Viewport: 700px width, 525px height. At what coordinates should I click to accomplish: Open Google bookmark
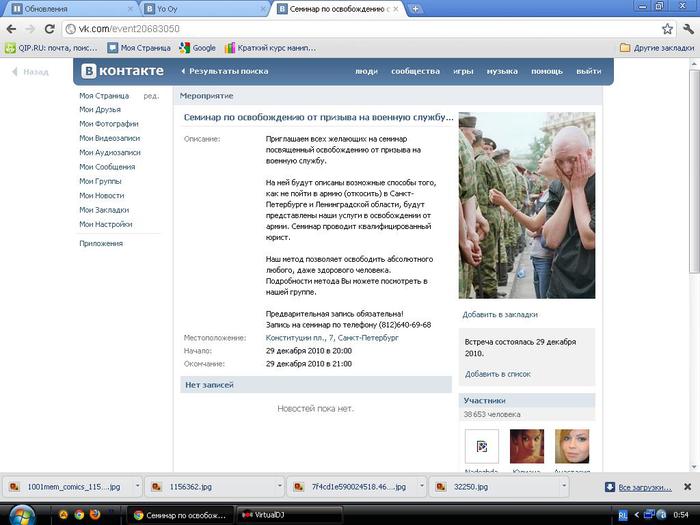pyautogui.click(x=197, y=48)
